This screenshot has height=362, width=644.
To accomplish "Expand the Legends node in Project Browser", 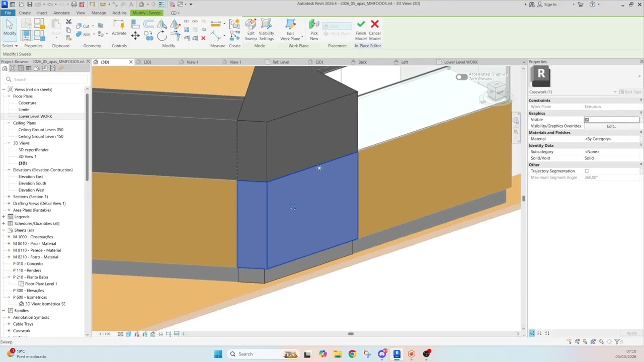I will point(4,217).
